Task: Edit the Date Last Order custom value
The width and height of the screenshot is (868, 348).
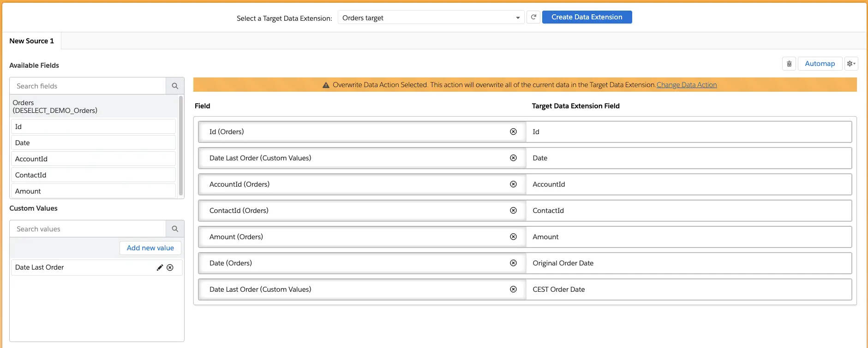Action: tap(160, 267)
